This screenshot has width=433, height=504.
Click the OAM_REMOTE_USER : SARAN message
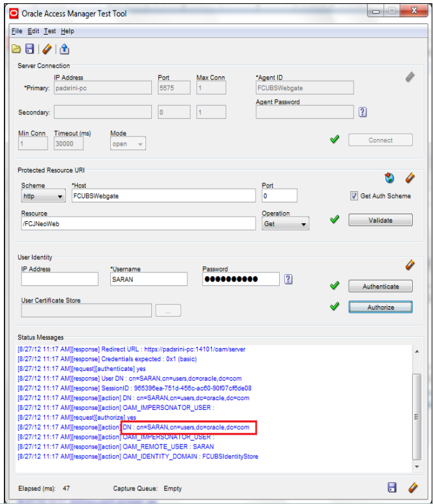click(x=168, y=447)
